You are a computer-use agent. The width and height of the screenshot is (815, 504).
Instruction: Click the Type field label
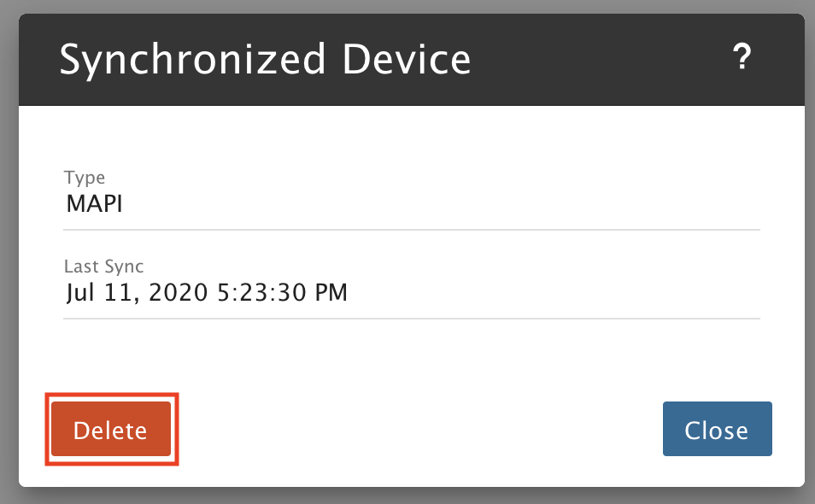point(85,178)
